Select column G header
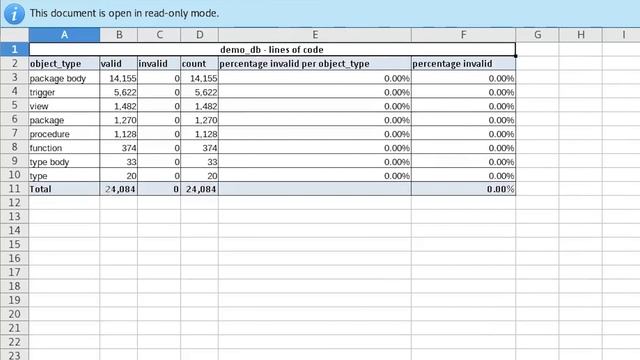 [x=538, y=35]
